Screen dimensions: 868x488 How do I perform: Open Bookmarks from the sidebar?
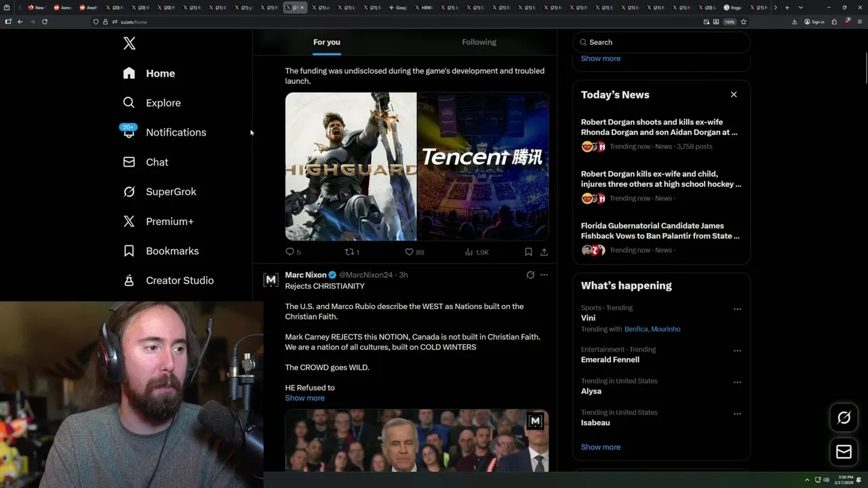pyautogui.click(x=161, y=251)
